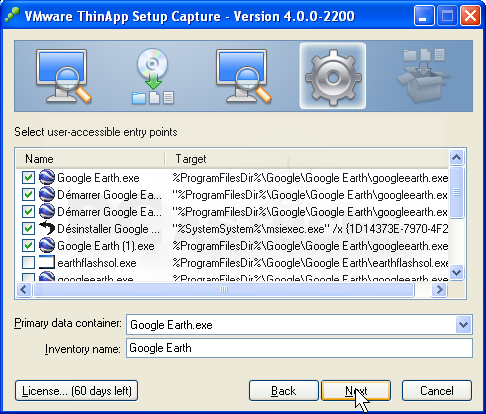Select the Google Earth.exe row name
The width and height of the screenshot is (486, 414).
pyautogui.click(x=98, y=178)
